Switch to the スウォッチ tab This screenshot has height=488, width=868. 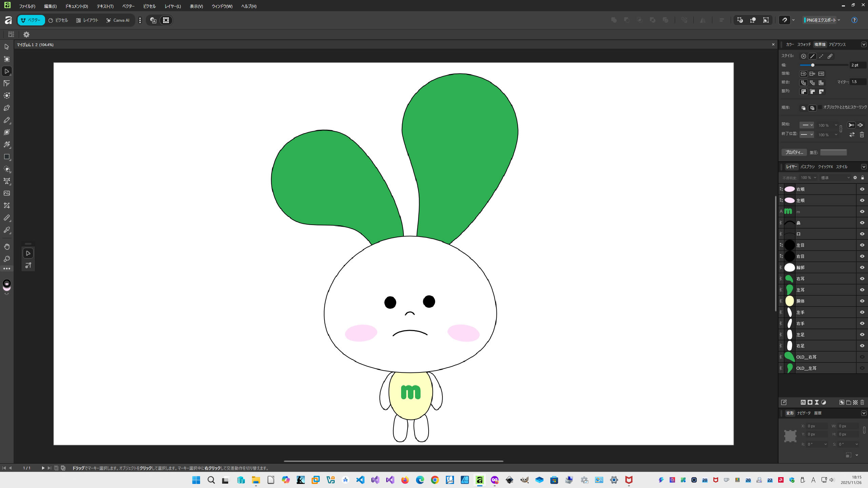click(804, 44)
